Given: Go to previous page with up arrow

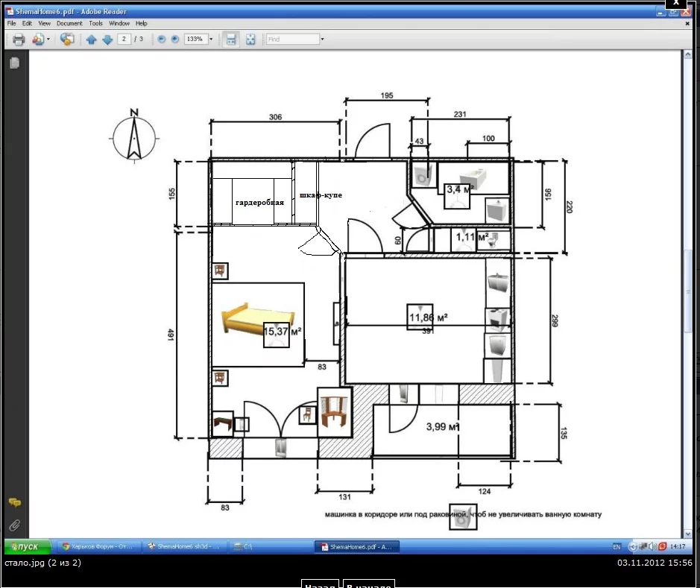Looking at the screenshot, I should [92, 39].
